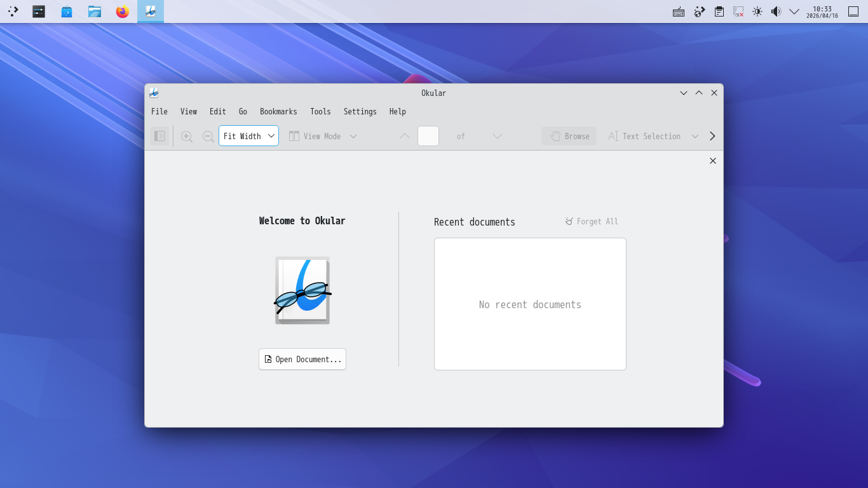Close the welcome screen panel

click(x=713, y=161)
